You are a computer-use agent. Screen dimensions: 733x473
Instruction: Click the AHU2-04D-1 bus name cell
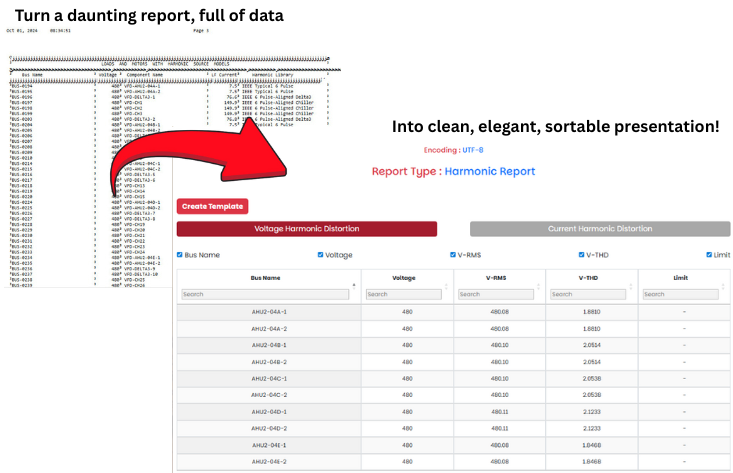(270, 411)
